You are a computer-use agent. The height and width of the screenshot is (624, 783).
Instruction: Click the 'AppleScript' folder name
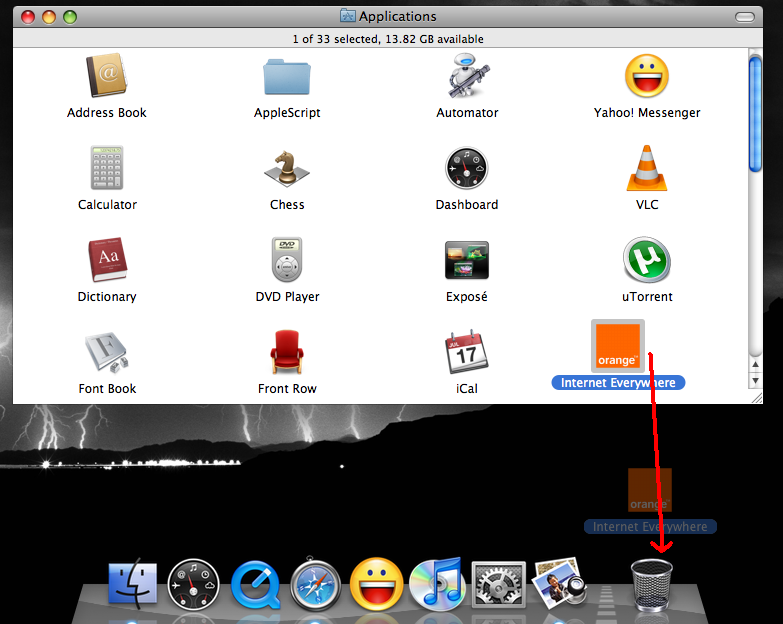point(287,113)
